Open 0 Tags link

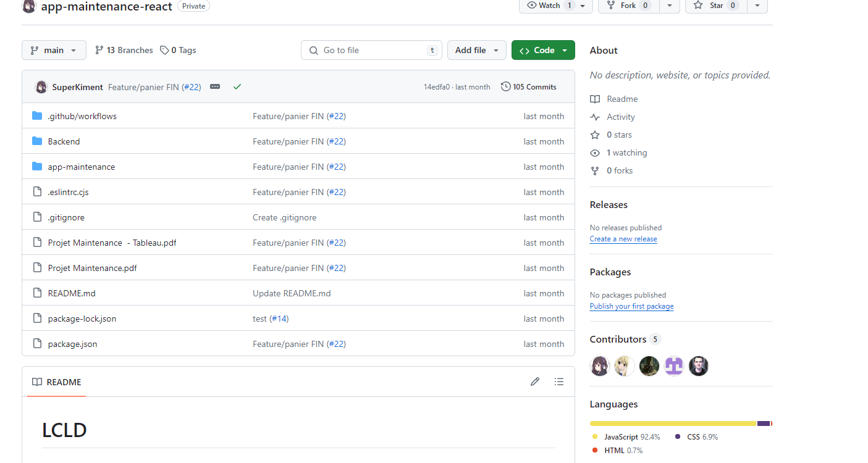click(x=178, y=50)
